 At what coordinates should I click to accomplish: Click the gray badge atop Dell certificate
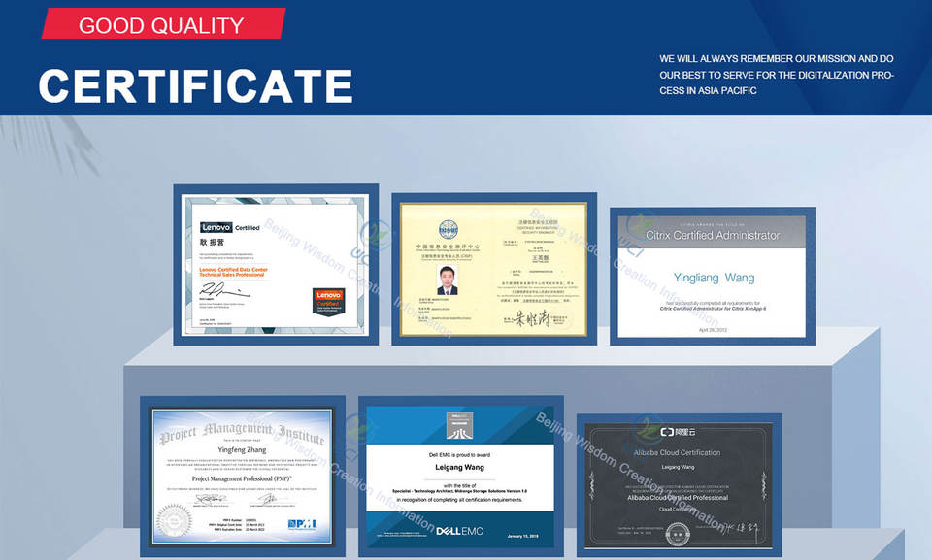459,426
